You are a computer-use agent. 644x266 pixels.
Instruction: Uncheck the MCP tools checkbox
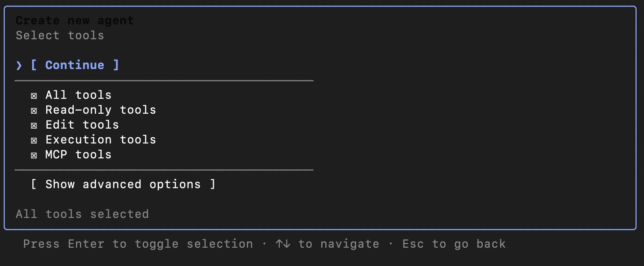click(x=34, y=155)
